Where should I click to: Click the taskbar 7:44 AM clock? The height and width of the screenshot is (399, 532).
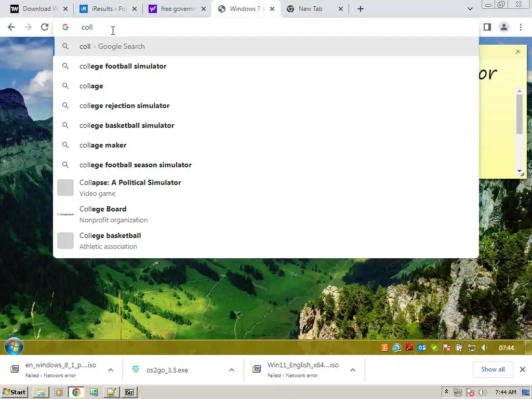(506, 393)
